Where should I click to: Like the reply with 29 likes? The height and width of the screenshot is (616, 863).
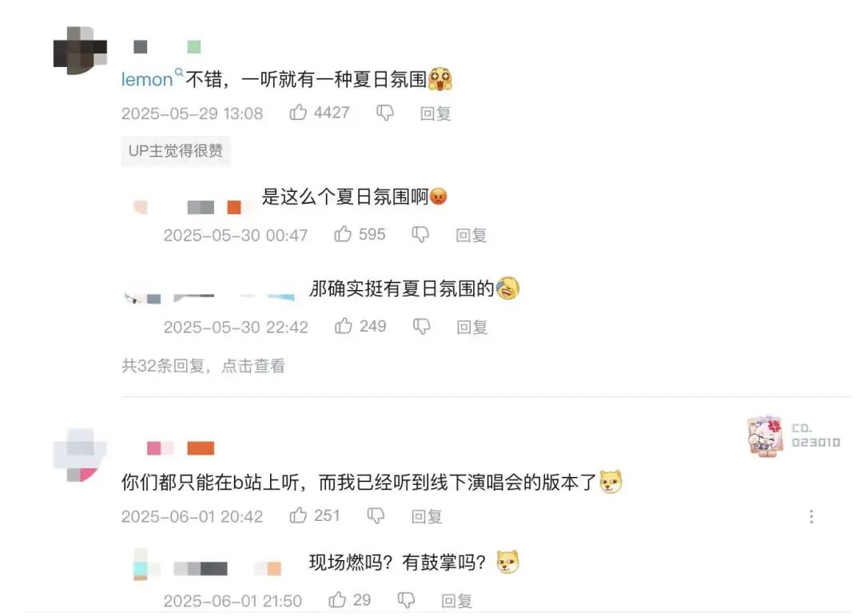pyautogui.click(x=337, y=600)
